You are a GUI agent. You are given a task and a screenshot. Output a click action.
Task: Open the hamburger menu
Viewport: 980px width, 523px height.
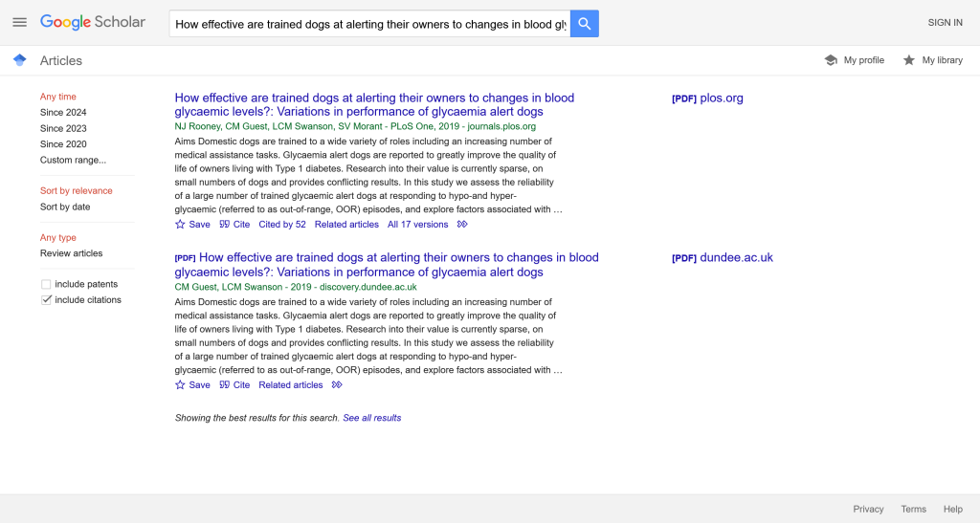tap(19, 22)
